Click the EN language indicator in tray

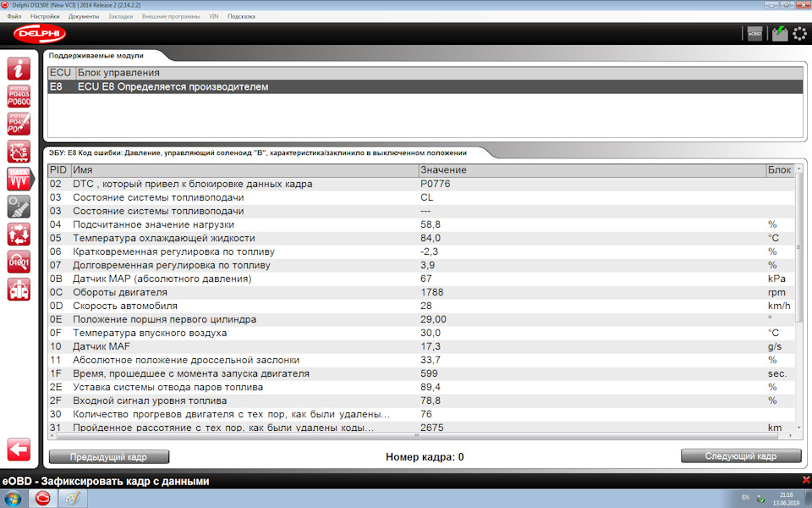746,498
